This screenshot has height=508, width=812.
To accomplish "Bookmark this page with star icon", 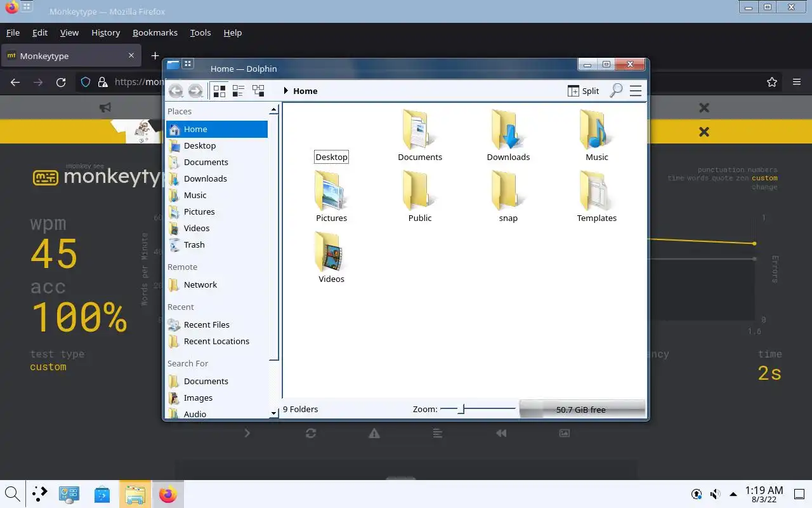I will click(x=772, y=82).
